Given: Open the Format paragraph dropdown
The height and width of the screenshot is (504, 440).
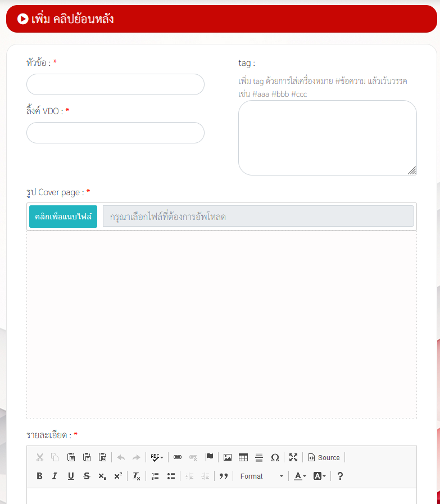Looking at the screenshot, I should tap(261, 476).
